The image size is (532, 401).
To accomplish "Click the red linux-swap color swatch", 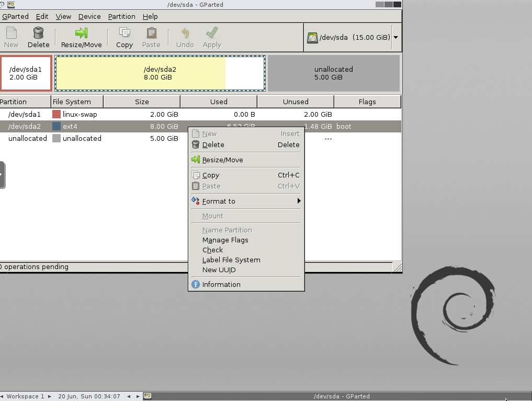I will click(x=56, y=115).
